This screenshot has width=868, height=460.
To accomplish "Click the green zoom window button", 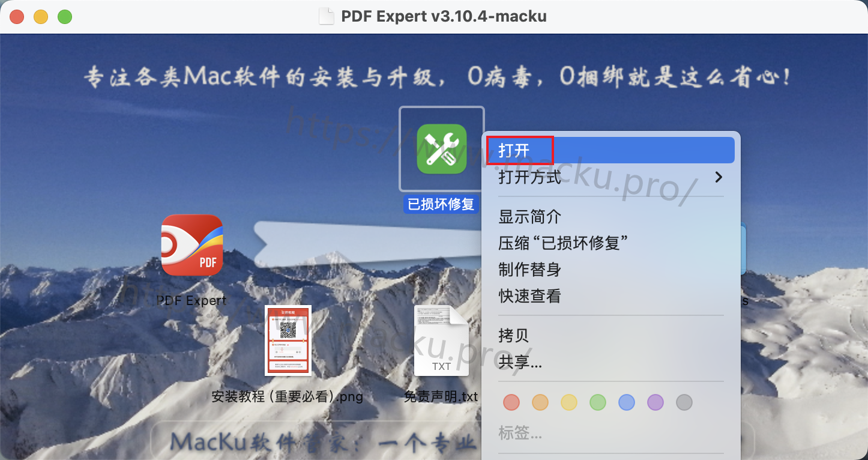I will (65, 17).
